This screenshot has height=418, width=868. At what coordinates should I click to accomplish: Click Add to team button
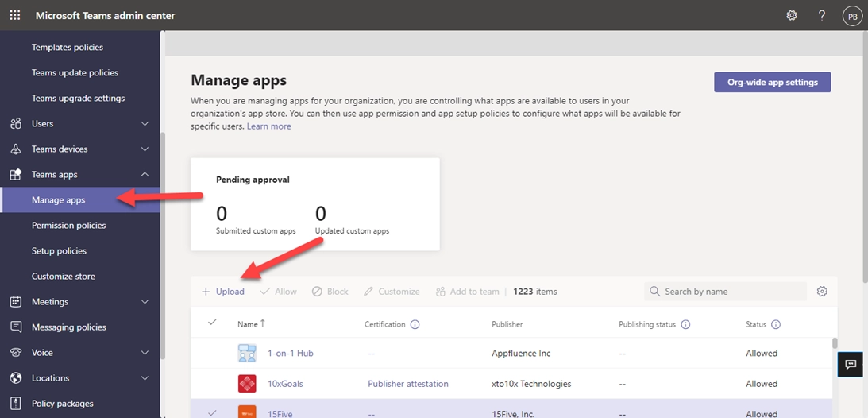pyautogui.click(x=468, y=291)
